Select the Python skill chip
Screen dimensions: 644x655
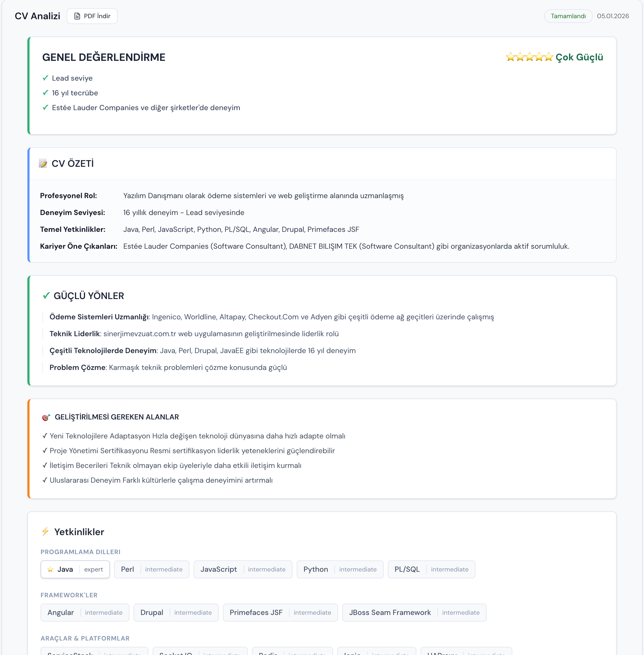[340, 569]
